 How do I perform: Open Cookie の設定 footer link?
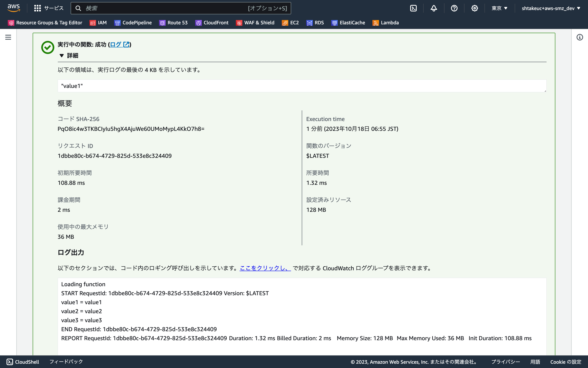[566, 362]
